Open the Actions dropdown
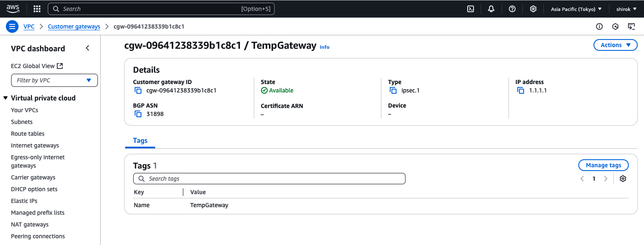644x245 pixels. 615,45
